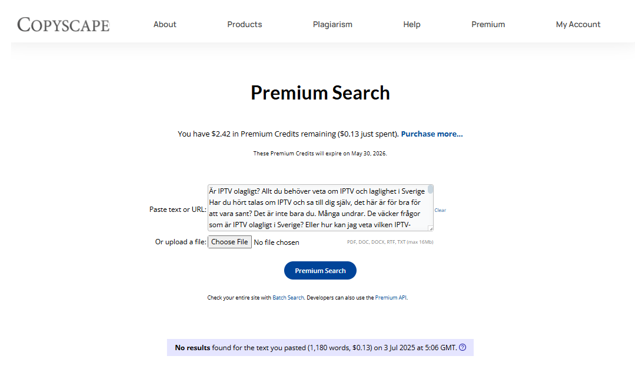This screenshot has height=386, width=644.
Task: Click the blue Premium Search button
Action: tap(320, 271)
